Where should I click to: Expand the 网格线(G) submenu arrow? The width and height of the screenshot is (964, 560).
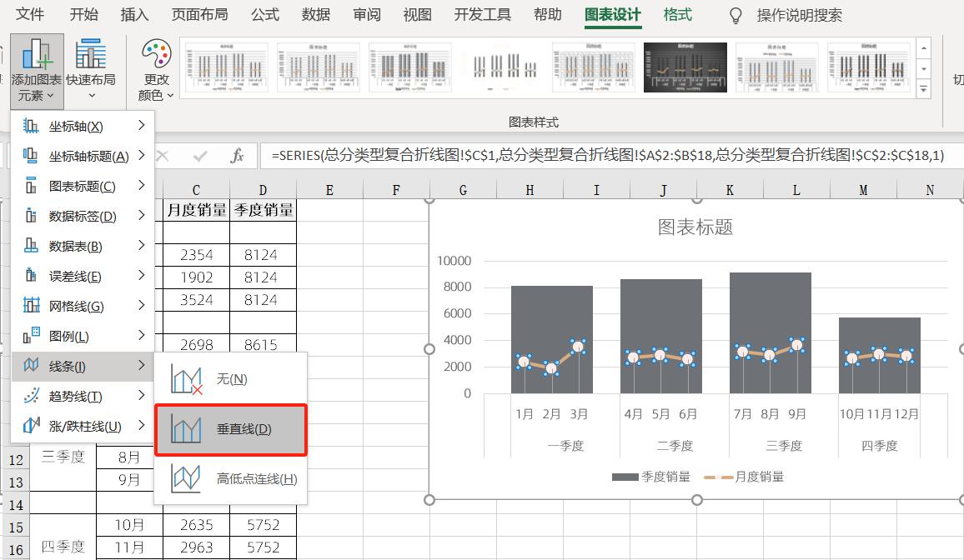(x=142, y=305)
